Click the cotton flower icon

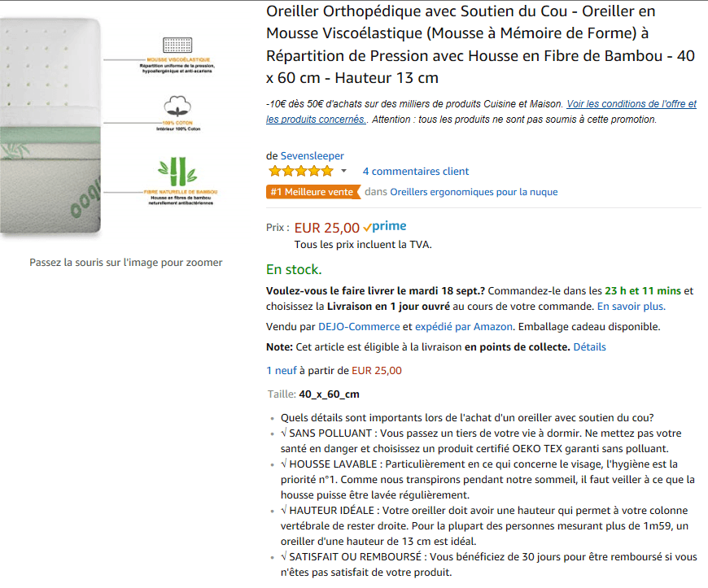point(177,107)
